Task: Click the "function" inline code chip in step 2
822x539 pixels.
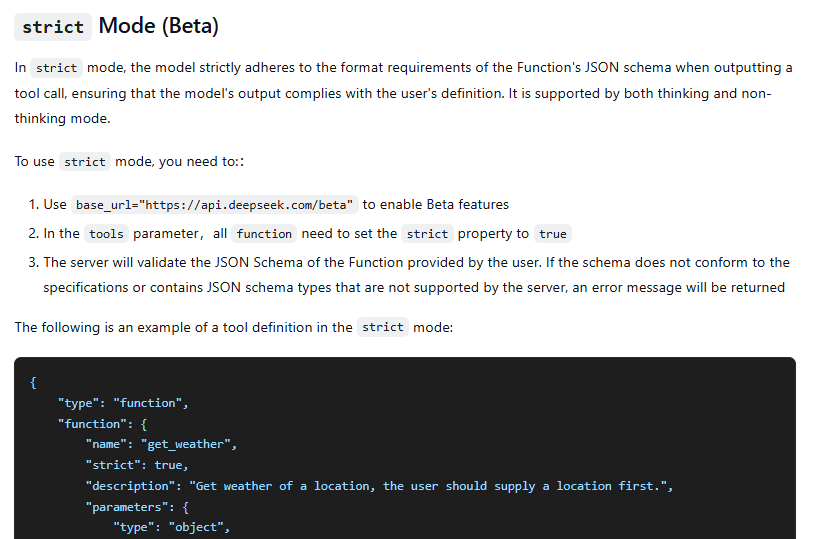Action: pos(264,234)
